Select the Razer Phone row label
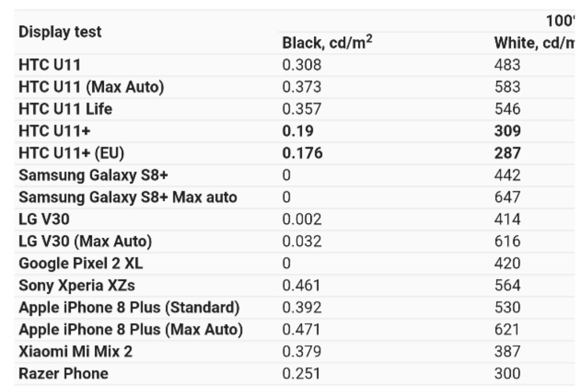 (63, 373)
